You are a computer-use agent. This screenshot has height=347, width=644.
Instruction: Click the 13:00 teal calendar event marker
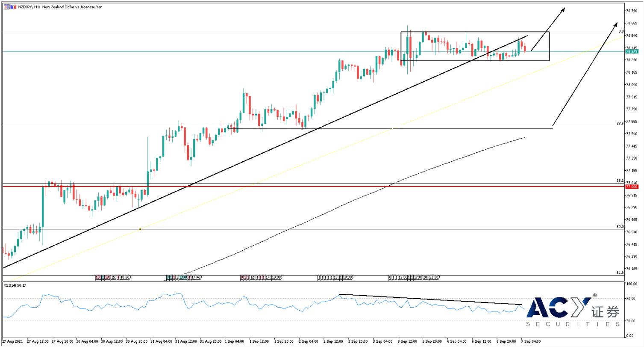pos(183,277)
